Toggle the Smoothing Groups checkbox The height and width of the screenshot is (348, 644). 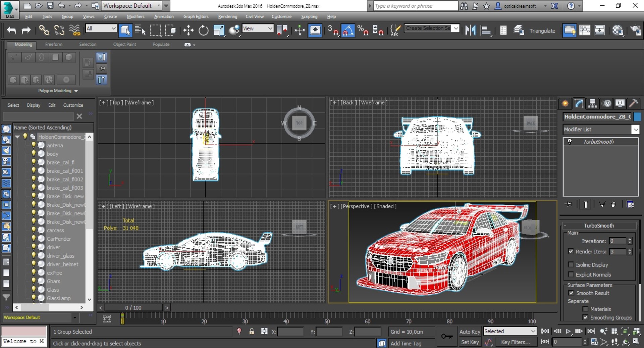pyautogui.click(x=586, y=317)
